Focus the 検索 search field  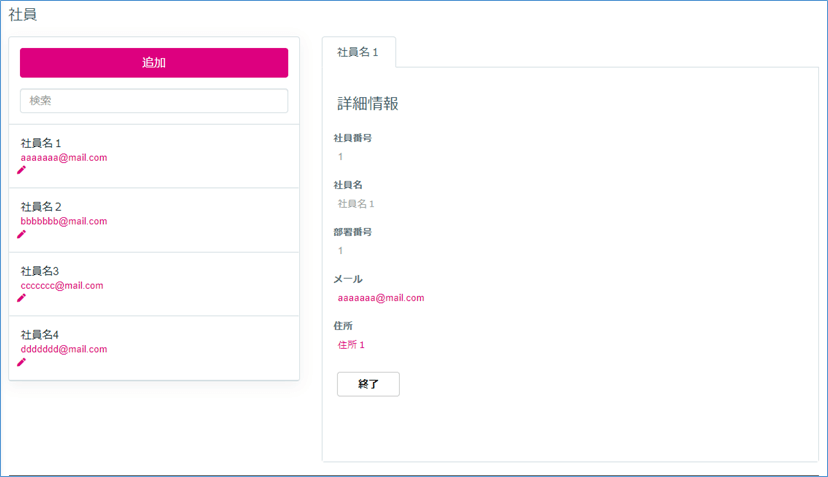point(154,100)
